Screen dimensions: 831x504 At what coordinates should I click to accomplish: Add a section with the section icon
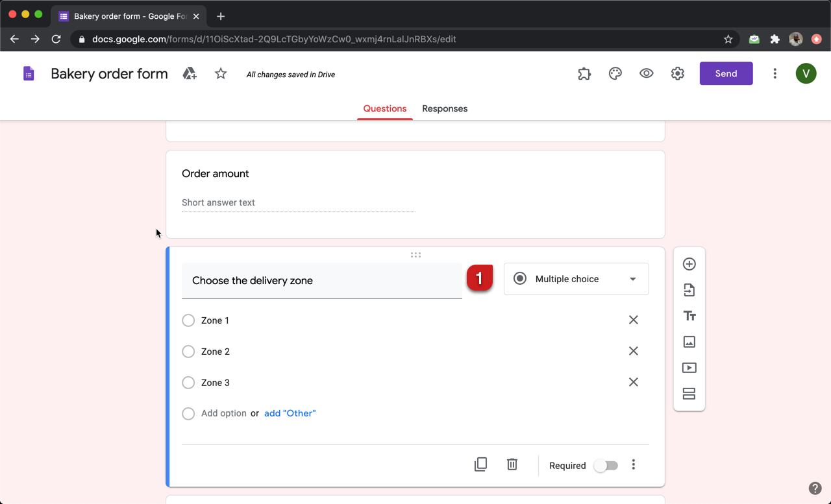(x=689, y=394)
